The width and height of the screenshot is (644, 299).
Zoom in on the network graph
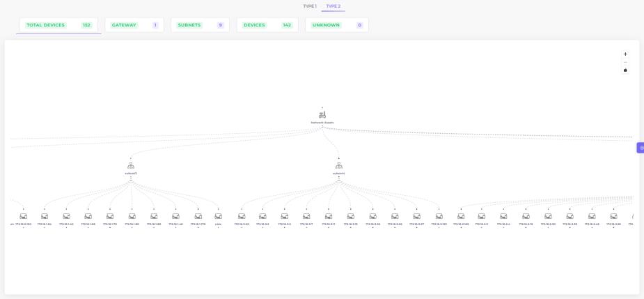[625, 54]
